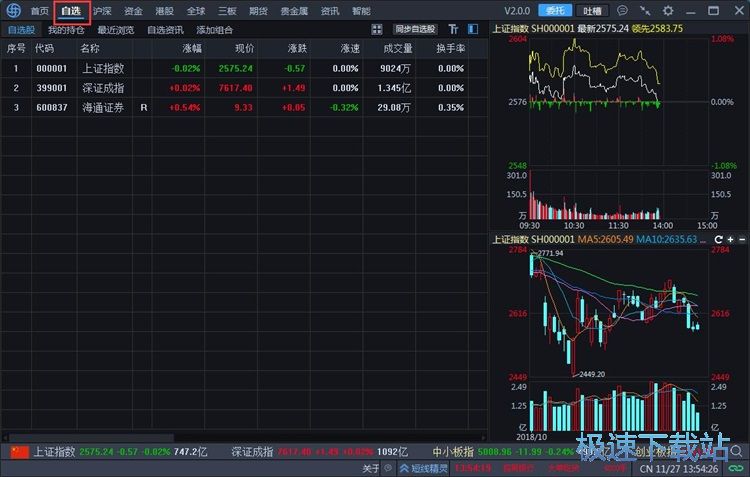Sort by the 名称 column header

click(x=89, y=48)
